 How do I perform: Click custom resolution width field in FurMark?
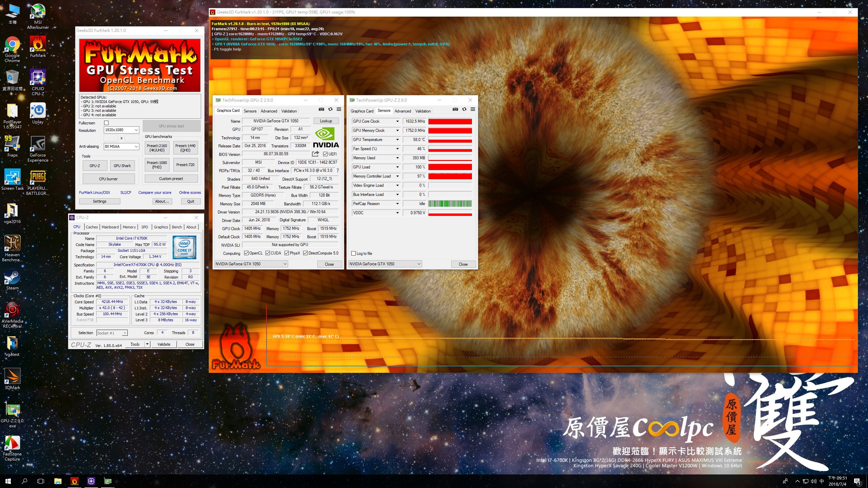pos(111,138)
